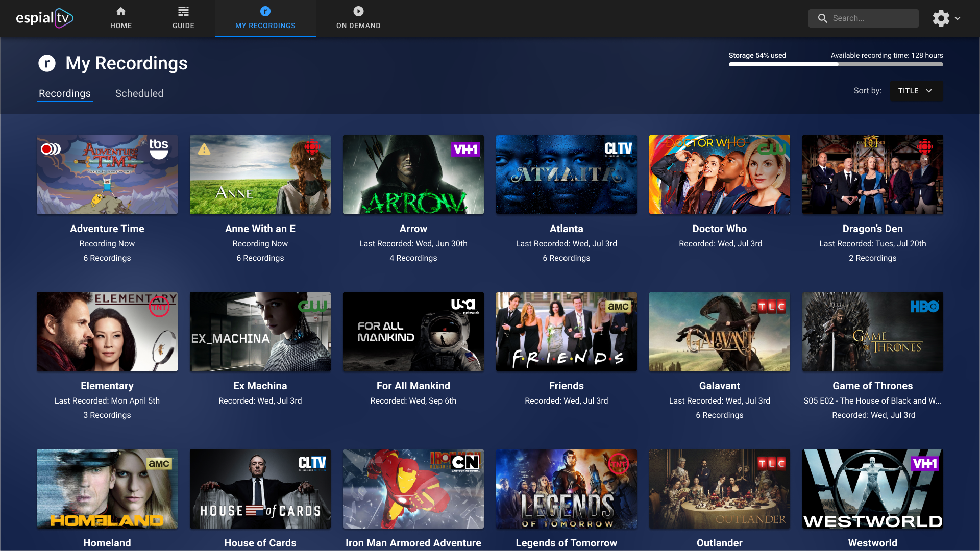Click the search magnifier icon
Viewport: 980px width, 551px height.
822,18
